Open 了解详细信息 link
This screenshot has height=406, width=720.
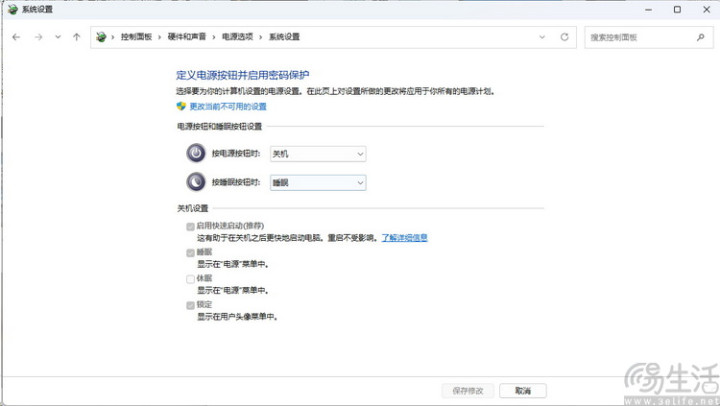coord(405,238)
